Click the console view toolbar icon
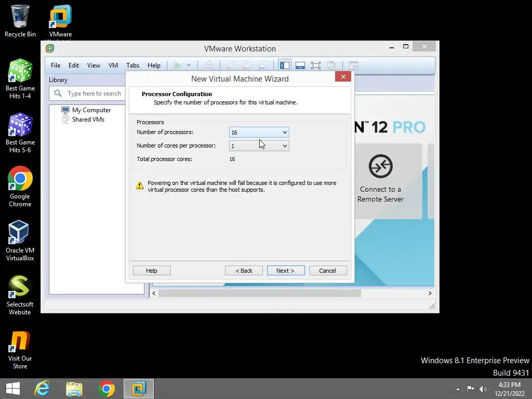This screenshot has width=532, height=399. point(353,65)
